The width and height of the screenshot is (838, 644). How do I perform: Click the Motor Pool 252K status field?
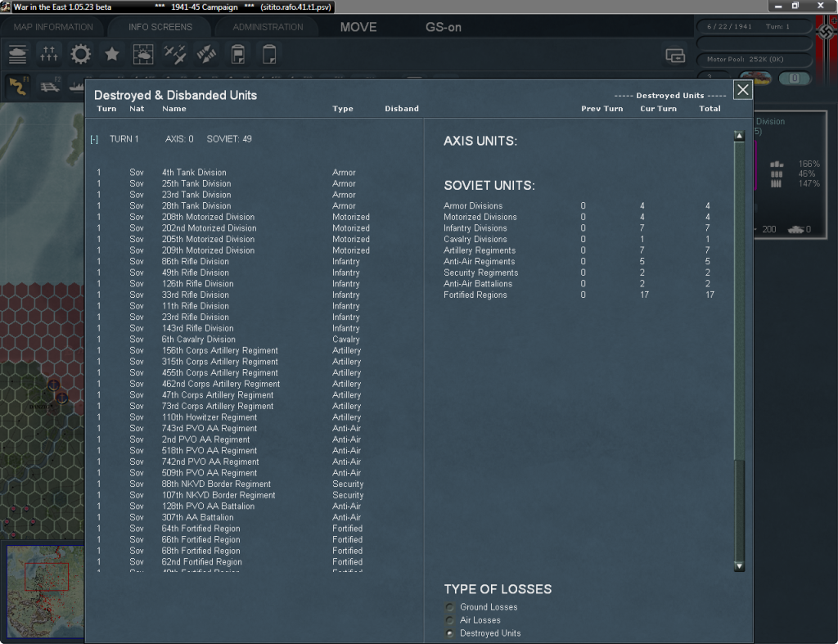(x=754, y=59)
